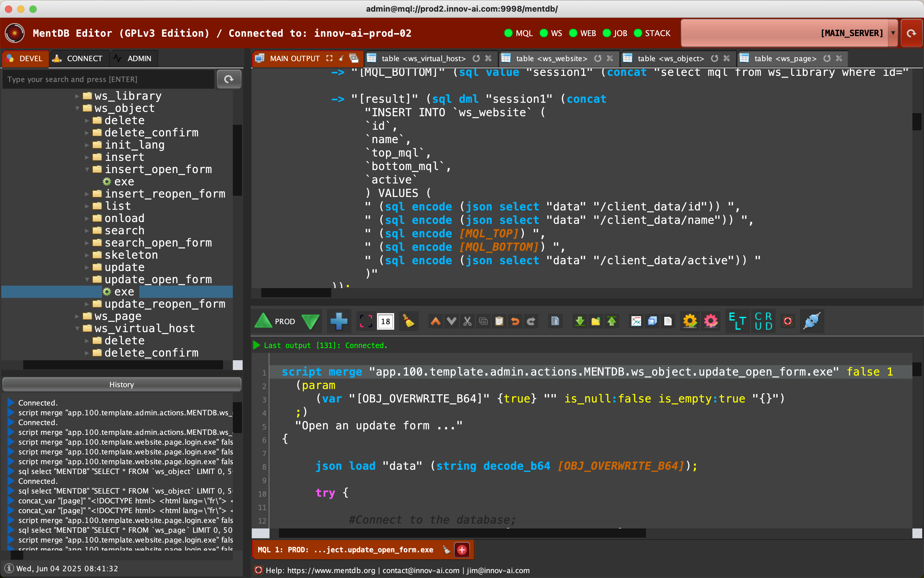The image size is (924, 578).
Task: Click the copy icon in editor toolbar
Action: point(483,321)
